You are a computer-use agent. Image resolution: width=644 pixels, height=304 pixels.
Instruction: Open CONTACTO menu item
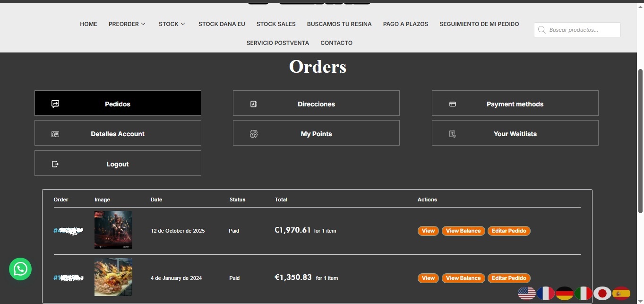(x=336, y=43)
